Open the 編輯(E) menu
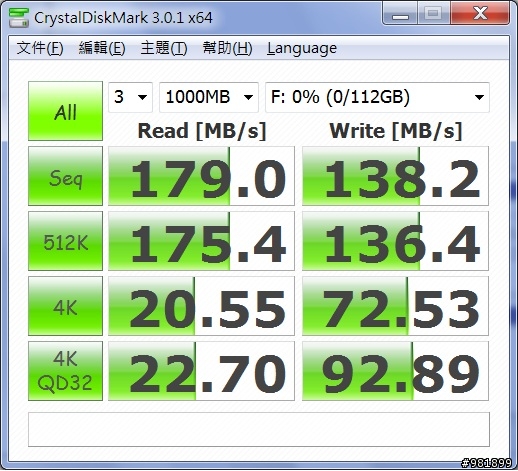Screen dimensions: 518x471 click(x=102, y=48)
